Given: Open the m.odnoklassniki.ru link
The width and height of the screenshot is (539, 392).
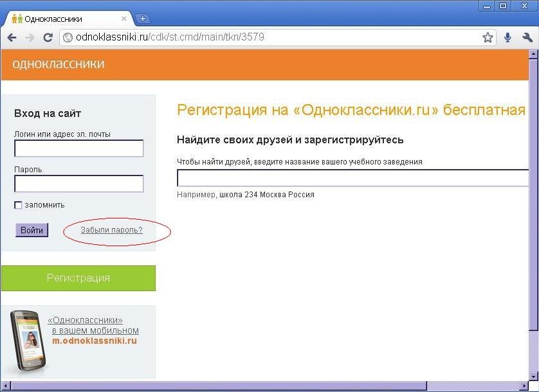Looking at the screenshot, I should coord(95,341).
